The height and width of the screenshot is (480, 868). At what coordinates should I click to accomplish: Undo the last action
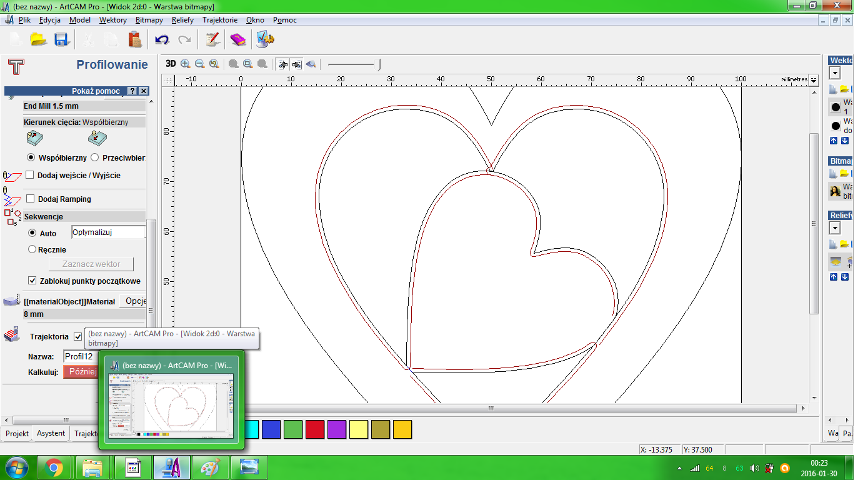coord(162,40)
